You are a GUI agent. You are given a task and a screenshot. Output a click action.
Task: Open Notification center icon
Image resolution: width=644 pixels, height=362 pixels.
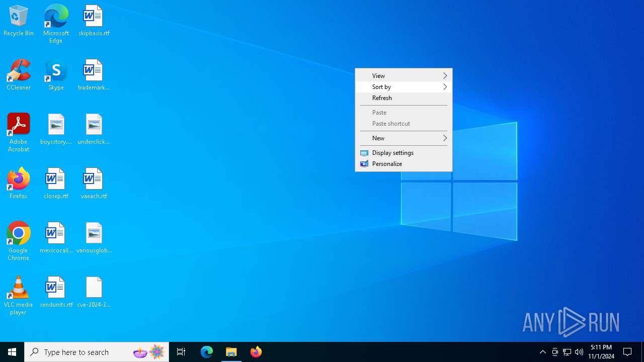628,352
